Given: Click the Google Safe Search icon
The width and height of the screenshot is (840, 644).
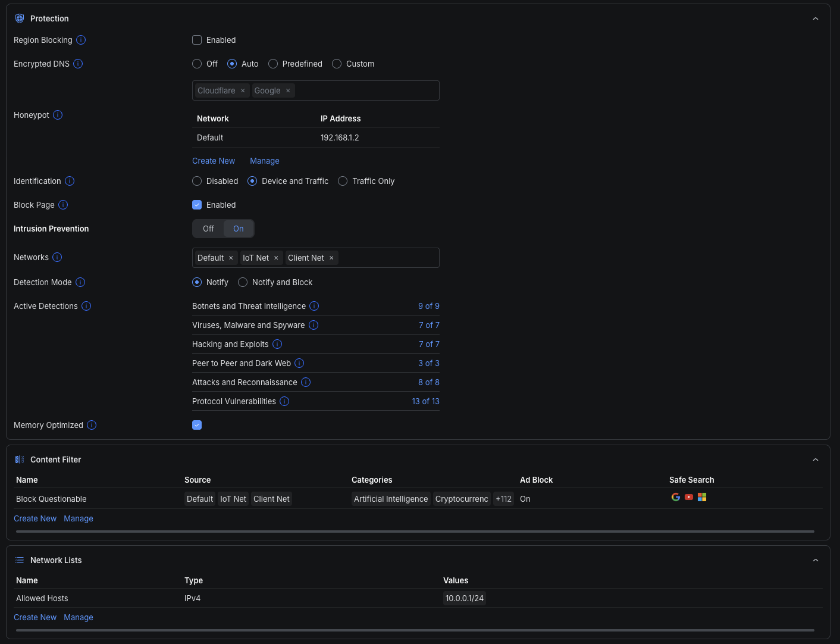Looking at the screenshot, I should click(x=676, y=496).
